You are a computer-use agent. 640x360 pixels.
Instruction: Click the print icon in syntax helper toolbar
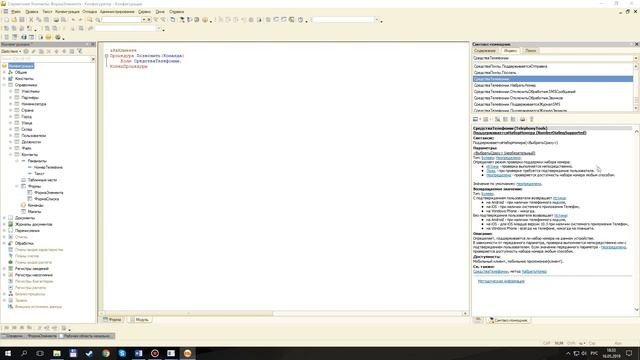coord(522,119)
